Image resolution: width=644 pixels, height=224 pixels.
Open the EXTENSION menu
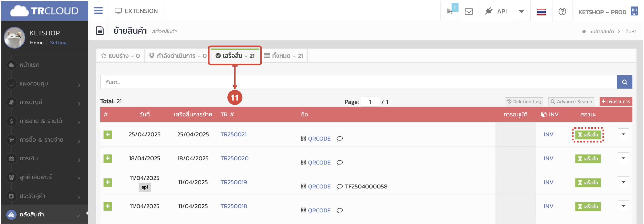[136, 11]
